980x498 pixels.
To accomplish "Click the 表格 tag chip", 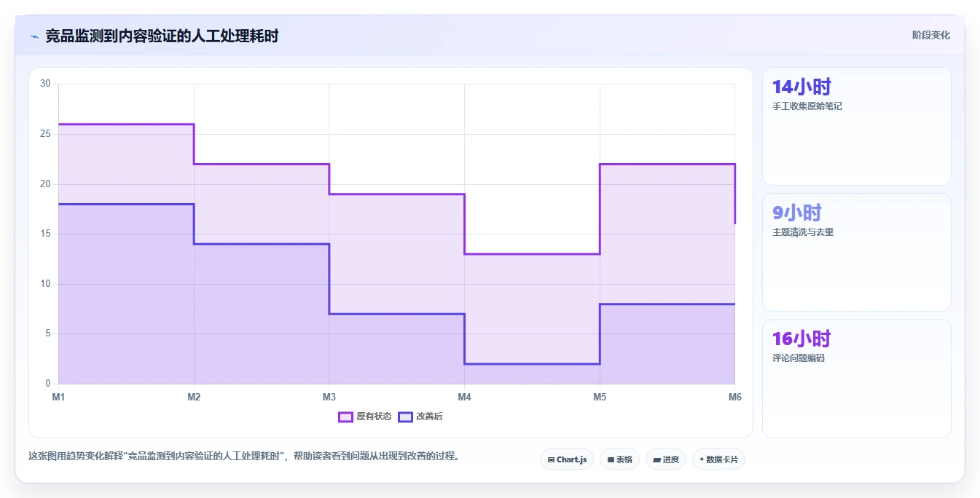I will [x=619, y=459].
